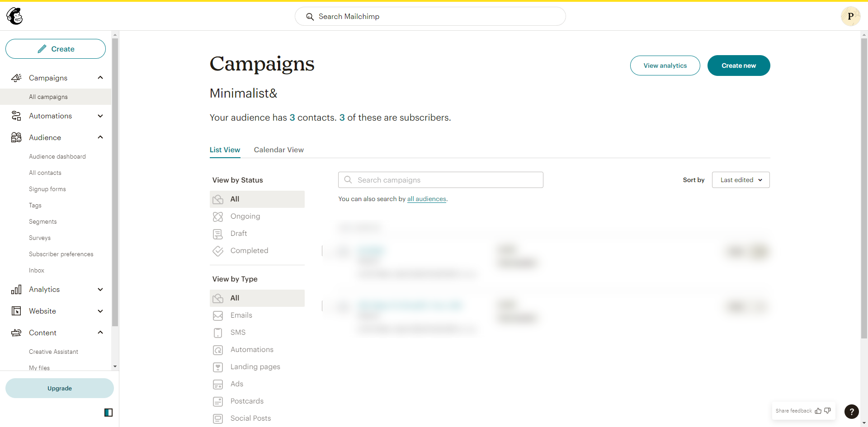Collapse the Campaigns sidebar section
Screen dimensions: 868x427
(100, 78)
